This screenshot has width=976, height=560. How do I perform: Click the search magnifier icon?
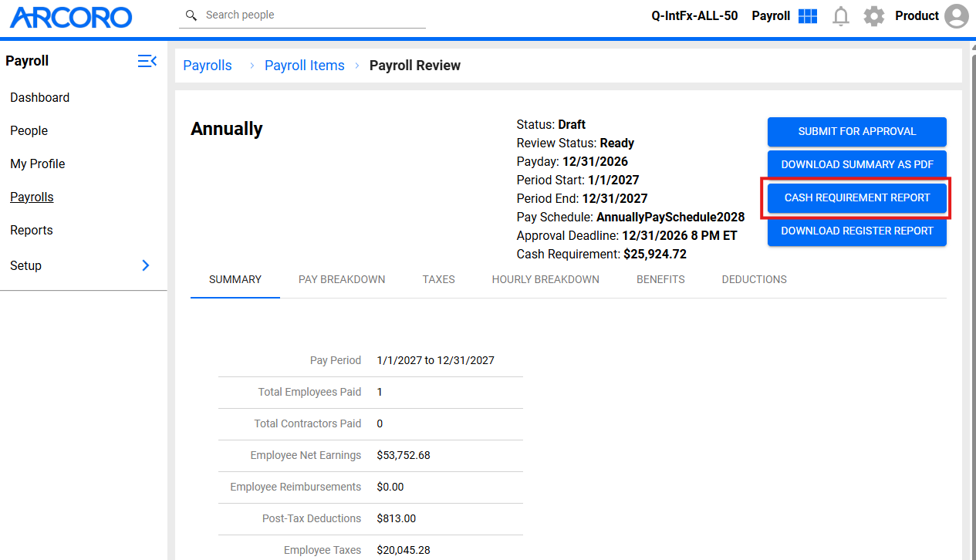pos(191,15)
